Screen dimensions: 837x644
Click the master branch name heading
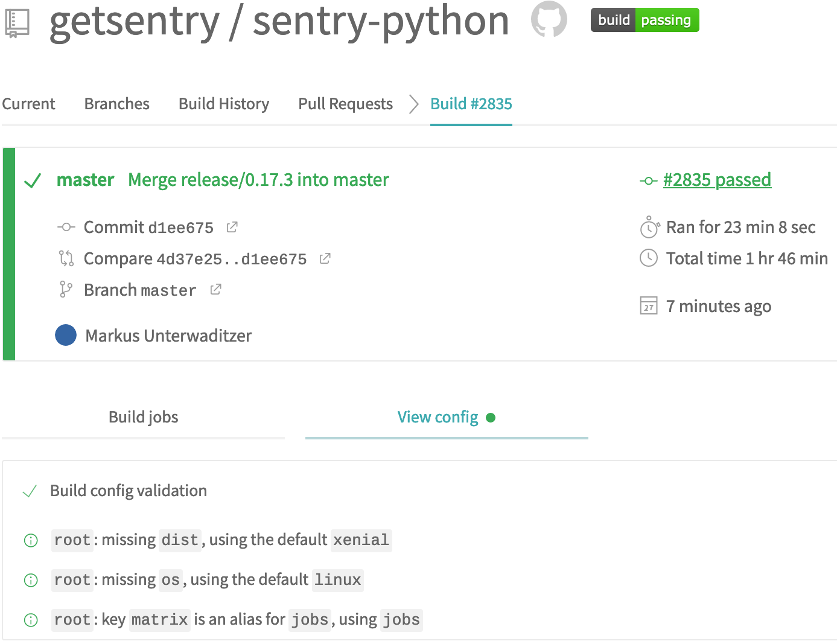pos(85,180)
